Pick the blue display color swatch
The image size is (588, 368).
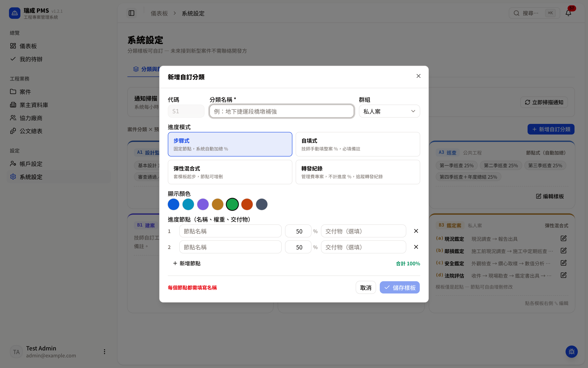[174, 204]
